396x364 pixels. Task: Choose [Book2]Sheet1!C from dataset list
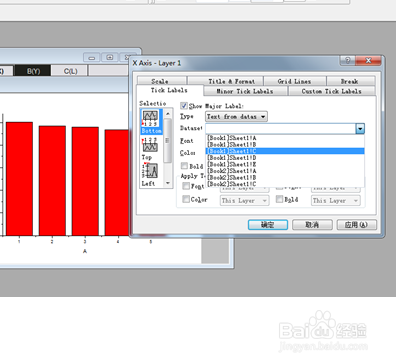[x=285, y=184]
